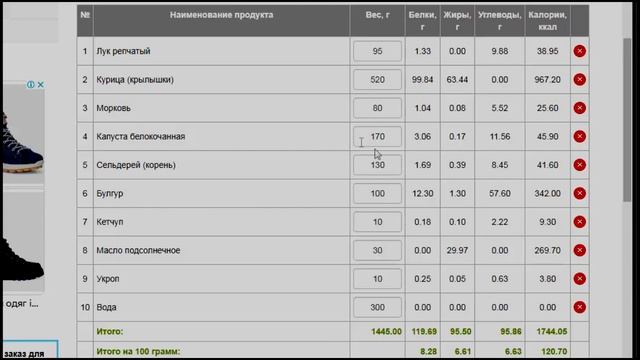This screenshot has height=360, width=640.
Task: Edit weight field for Капуста белокочанная
Action: coord(377,136)
